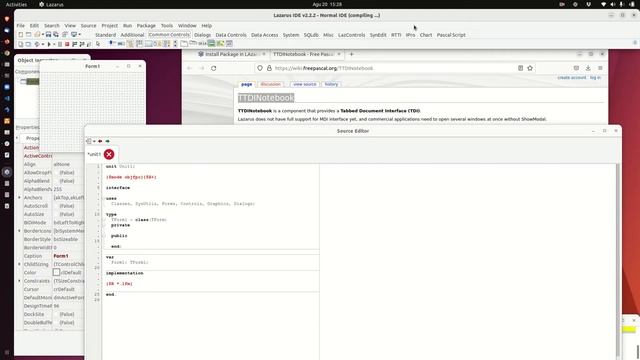This screenshot has height=360, width=640.
Task: Open a new Firefox tab with plus
Action: pyautogui.click(x=351, y=54)
